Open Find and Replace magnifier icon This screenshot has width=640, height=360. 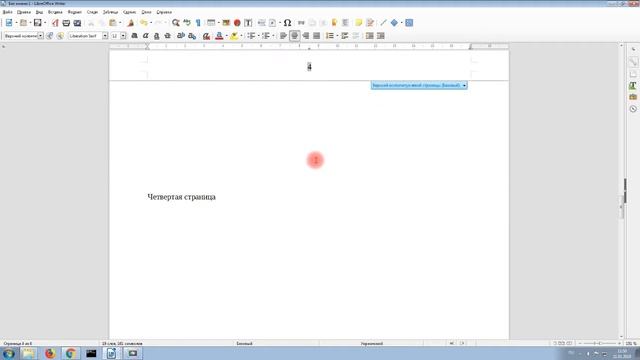click(176, 23)
